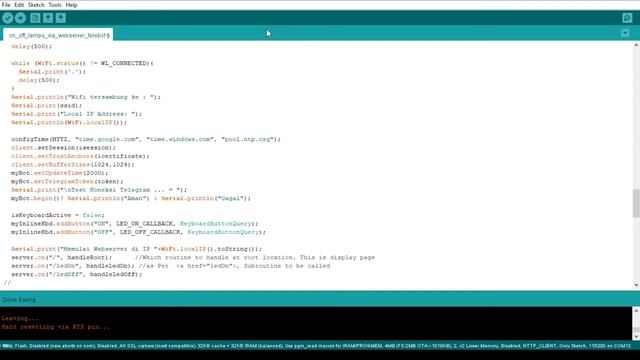Viewport: 640px width, 360px height.
Task: Click the 'Local IP Address' print line
Action: point(76,114)
